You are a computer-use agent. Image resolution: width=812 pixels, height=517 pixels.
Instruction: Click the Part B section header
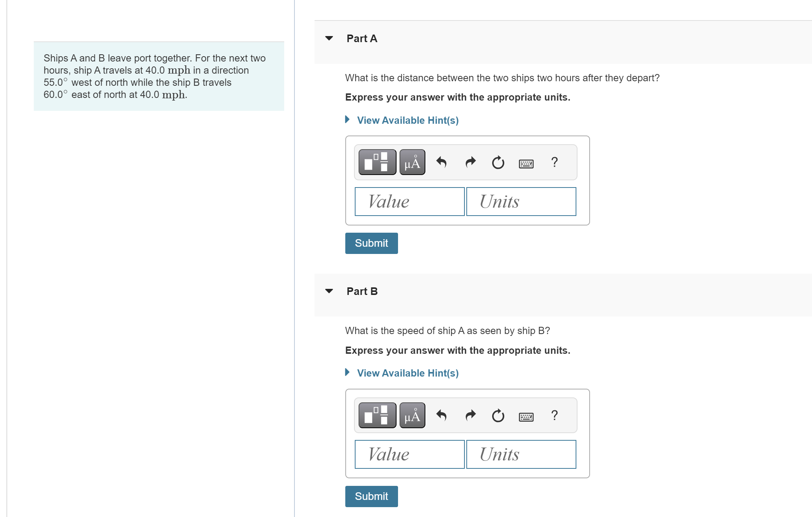coord(362,291)
